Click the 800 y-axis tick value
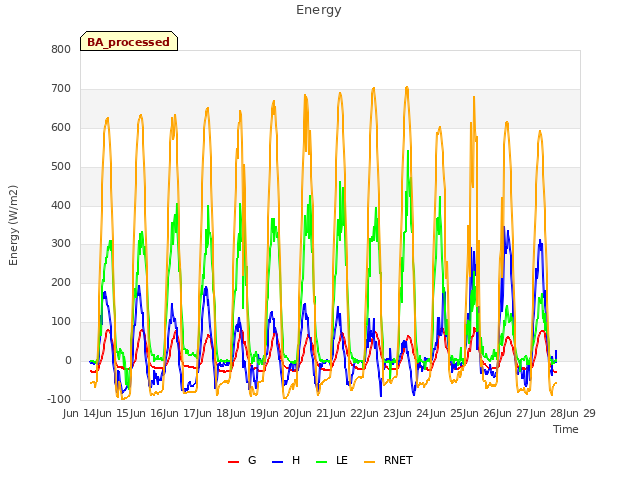This screenshot has height=480, width=640. pyautogui.click(x=61, y=50)
